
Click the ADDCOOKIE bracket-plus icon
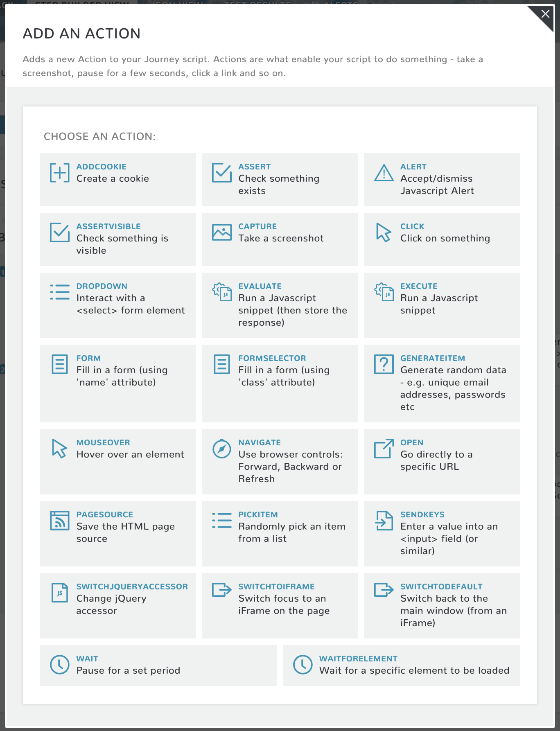(59, 172)
